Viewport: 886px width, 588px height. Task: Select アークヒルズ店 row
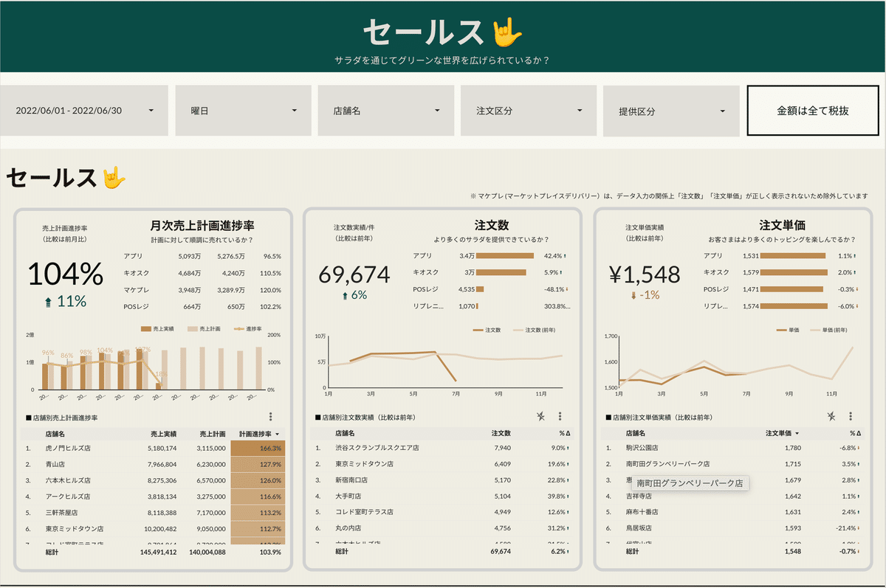click(153, 497)
